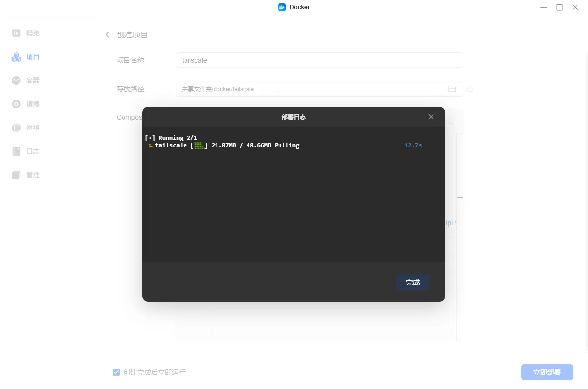
Task: Click the info icon right of Compose header
Action: tap(451, 122)
